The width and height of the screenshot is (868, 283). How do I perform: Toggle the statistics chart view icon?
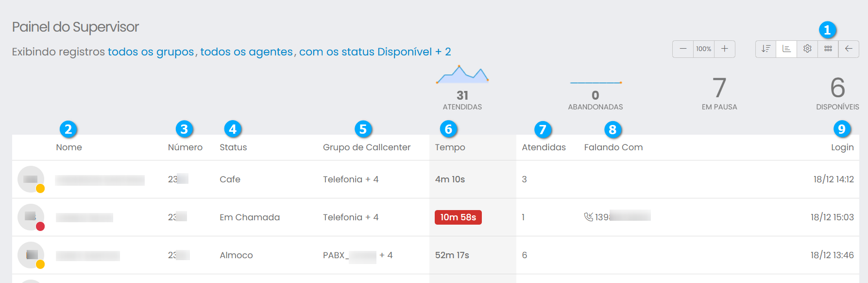click(x=786, y=49)
